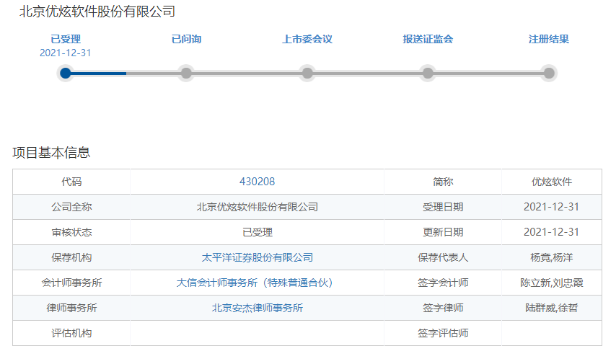Click the 会计师事务所 label cell
This screenshot has height=364, width=616.
(x=71, y=283)
